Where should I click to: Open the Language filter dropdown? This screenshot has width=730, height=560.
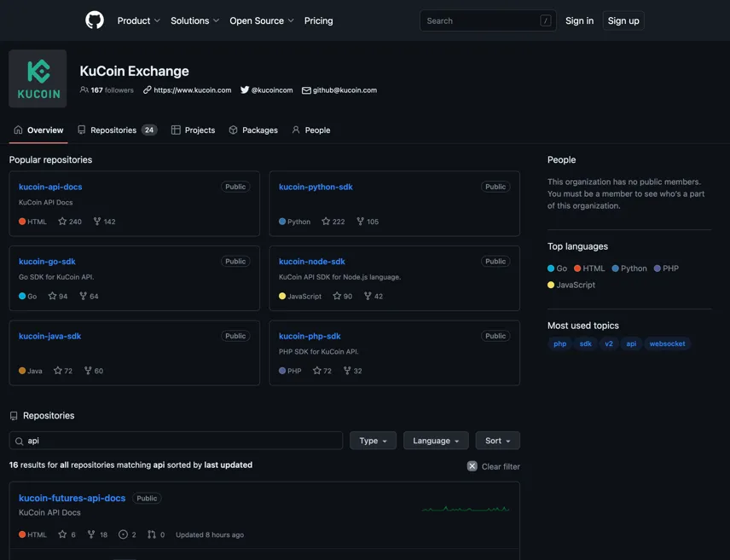[436, 441]
